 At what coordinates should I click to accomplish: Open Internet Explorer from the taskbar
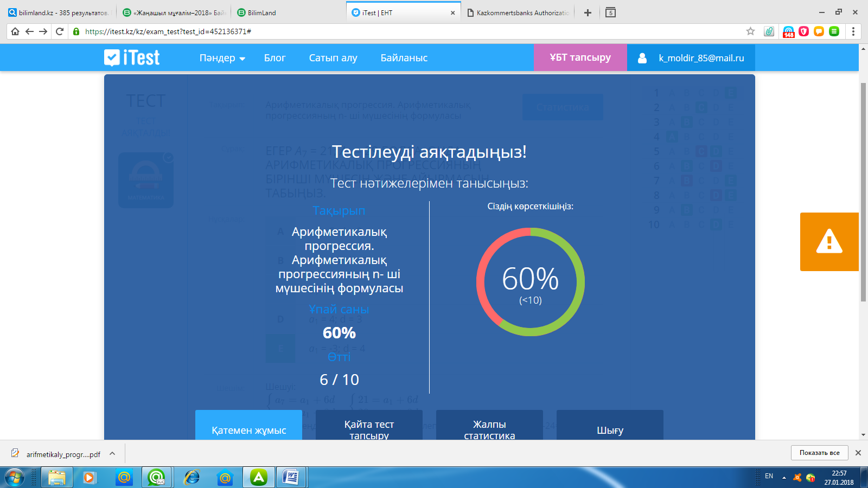[192, 478]
